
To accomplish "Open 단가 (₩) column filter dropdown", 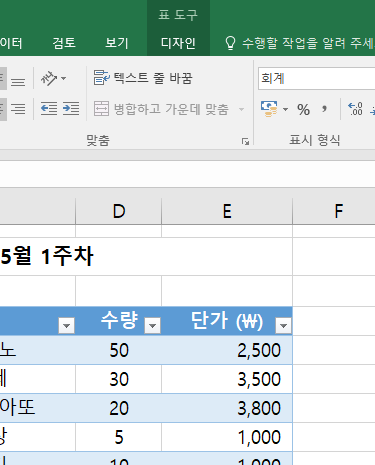I will click(x=283, y=325).
